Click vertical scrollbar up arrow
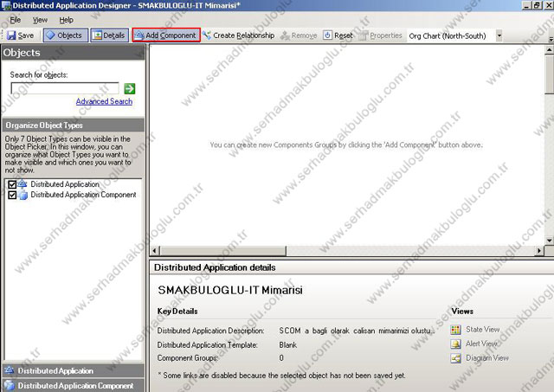The width and height of the screenshot is (554, 392). [x=549, y=50]
